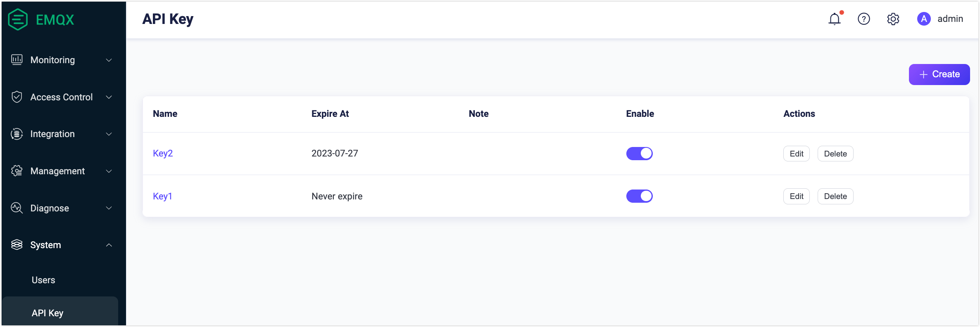Open the settings gear icon
The width and height of the screenshot is (980, 327).
893,19
